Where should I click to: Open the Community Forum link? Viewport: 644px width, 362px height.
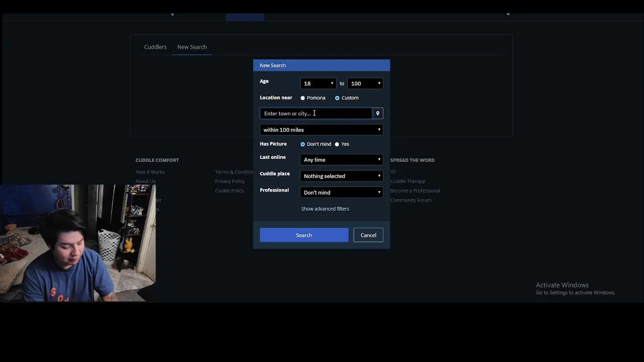(411, 200)
